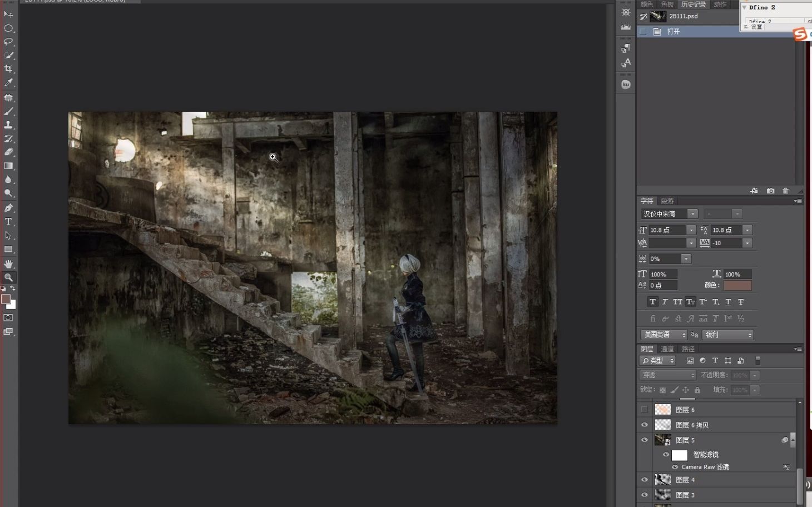Screen dimensions: 812x507
Task: Open anti-aliasing dropdown 锐利
Action: 728,335
